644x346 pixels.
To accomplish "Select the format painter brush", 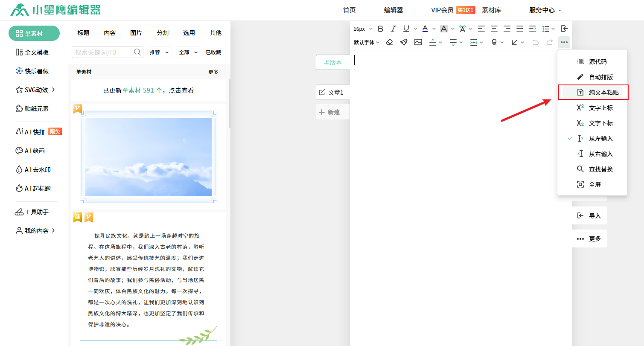I will [404, 42].
